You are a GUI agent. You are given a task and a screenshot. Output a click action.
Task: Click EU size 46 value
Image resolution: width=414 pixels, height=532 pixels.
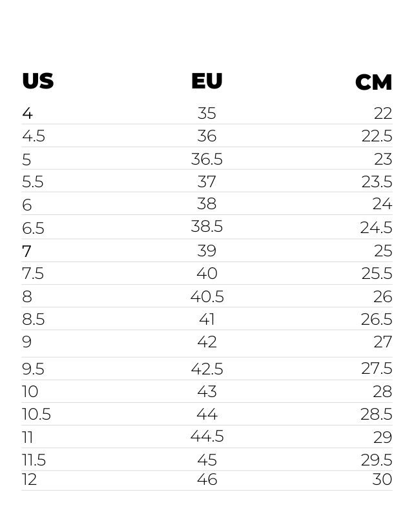207,480
